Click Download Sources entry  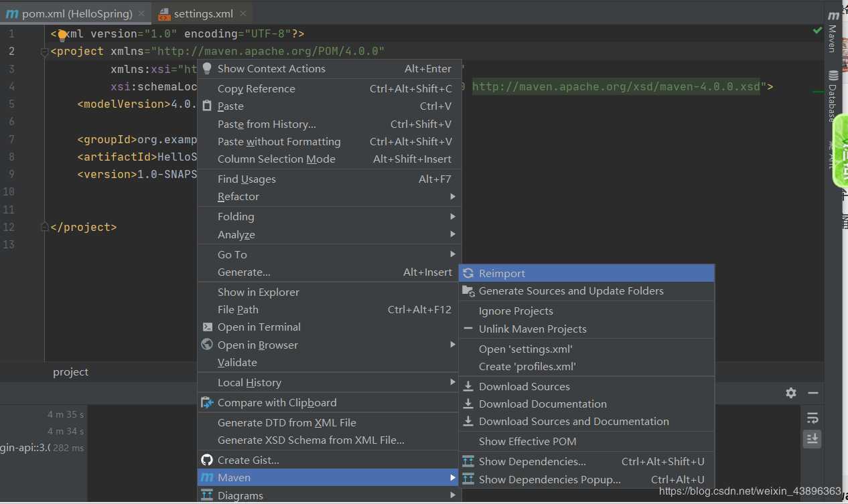[587, 386]
